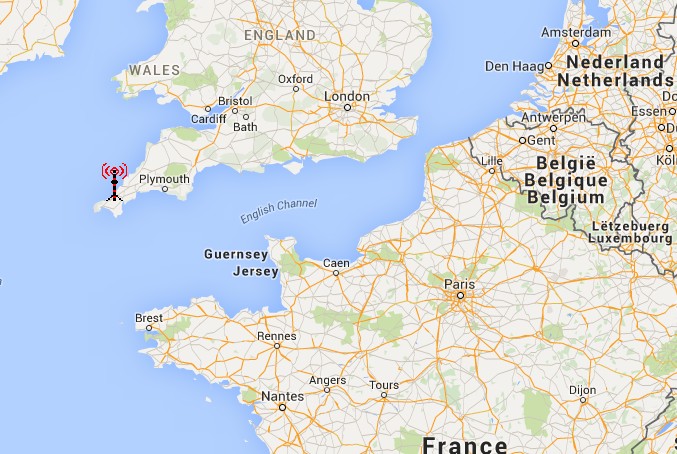Click the Tours city marker
The image size is (677, 454).
(384, 395)
